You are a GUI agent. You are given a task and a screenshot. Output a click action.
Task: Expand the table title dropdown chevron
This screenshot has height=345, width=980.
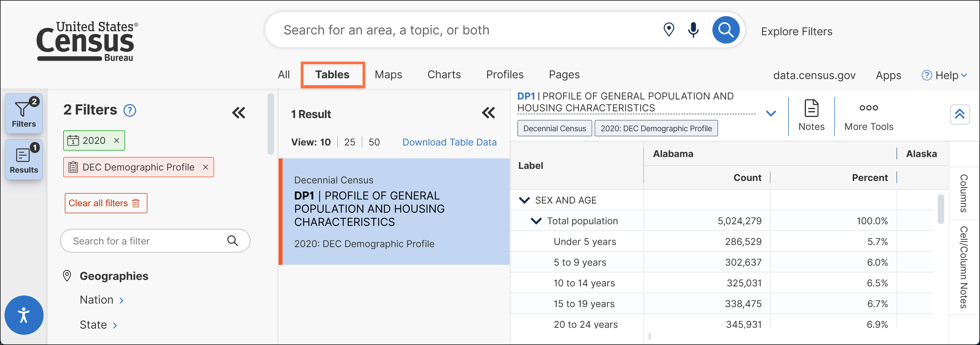click(x=771, y=113)
